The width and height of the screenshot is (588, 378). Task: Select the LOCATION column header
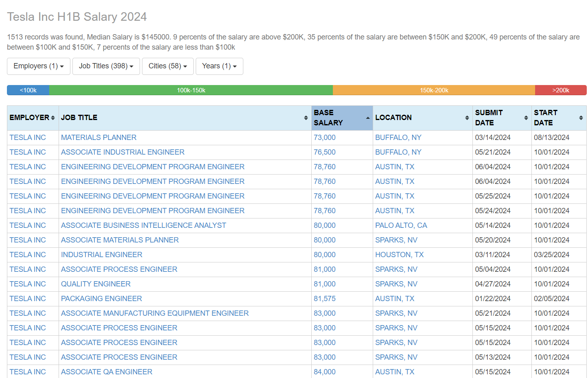(422, 118)
